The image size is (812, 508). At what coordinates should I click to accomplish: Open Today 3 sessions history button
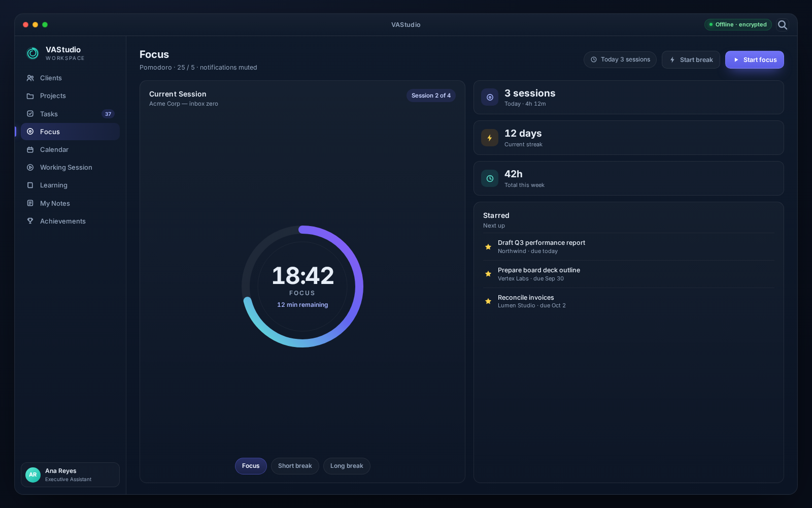coord(620,60)
